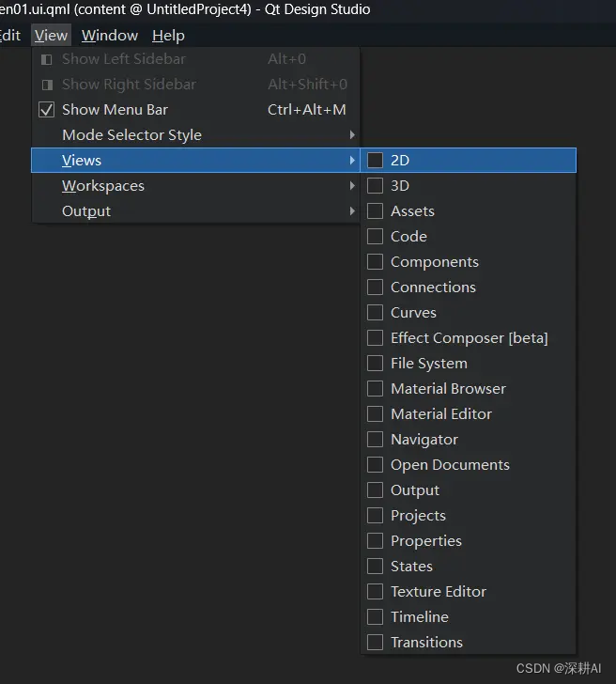
Task: Check the File System view box
Action: click(375, 363)
